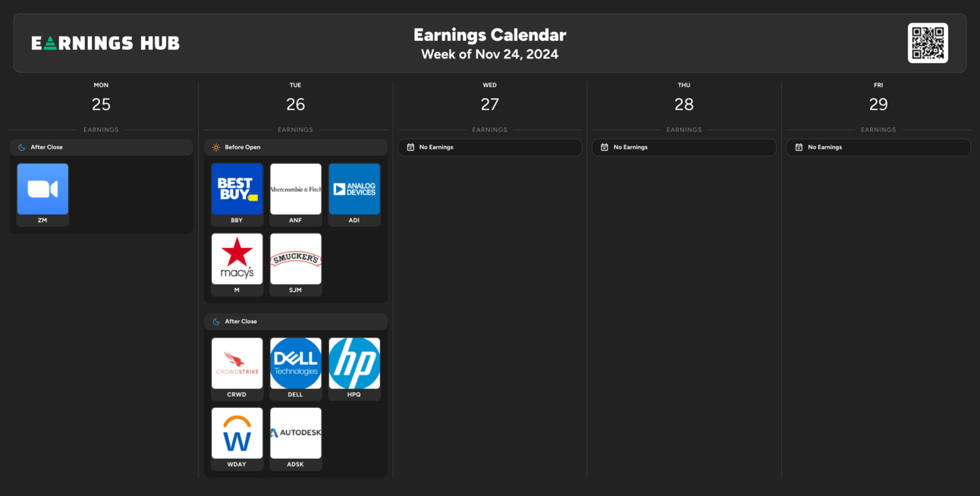Image resolution: width=980 pixels, height=496 pixels.
Task: Click the QR code in header
Action: click(x=928, y=43)
